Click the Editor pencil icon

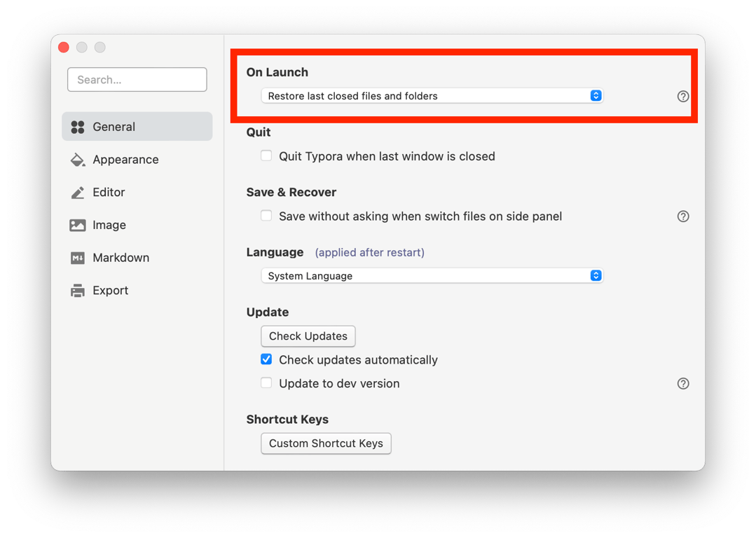(78, 193)
